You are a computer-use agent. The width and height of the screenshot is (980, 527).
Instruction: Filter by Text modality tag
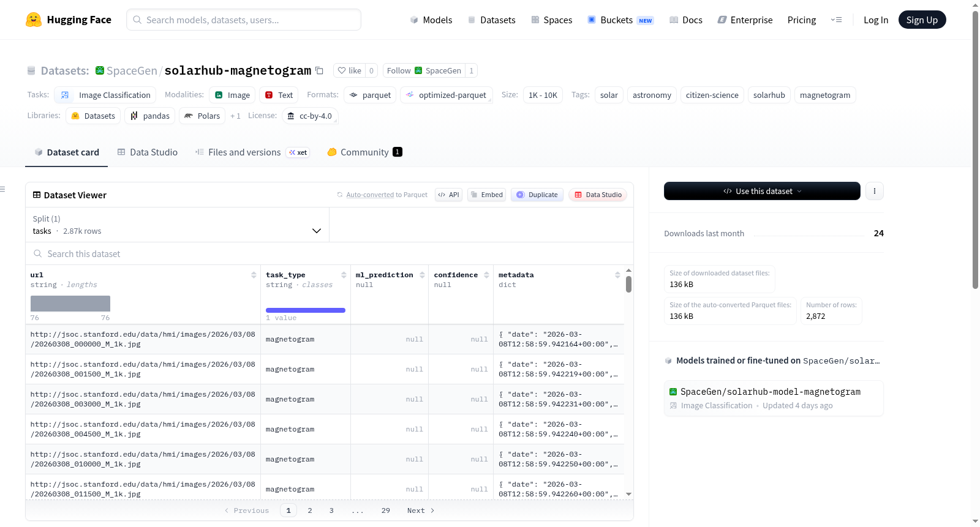279,95
